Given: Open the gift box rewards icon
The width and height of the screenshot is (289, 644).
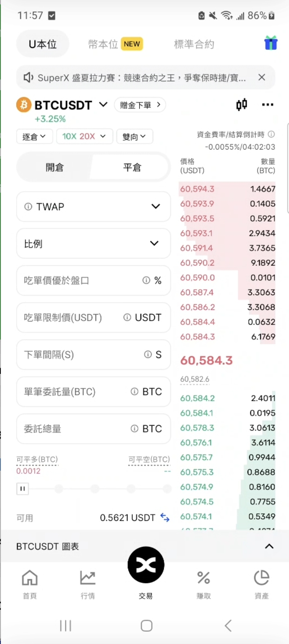Looking at the screenshot, I should [271, 43].
